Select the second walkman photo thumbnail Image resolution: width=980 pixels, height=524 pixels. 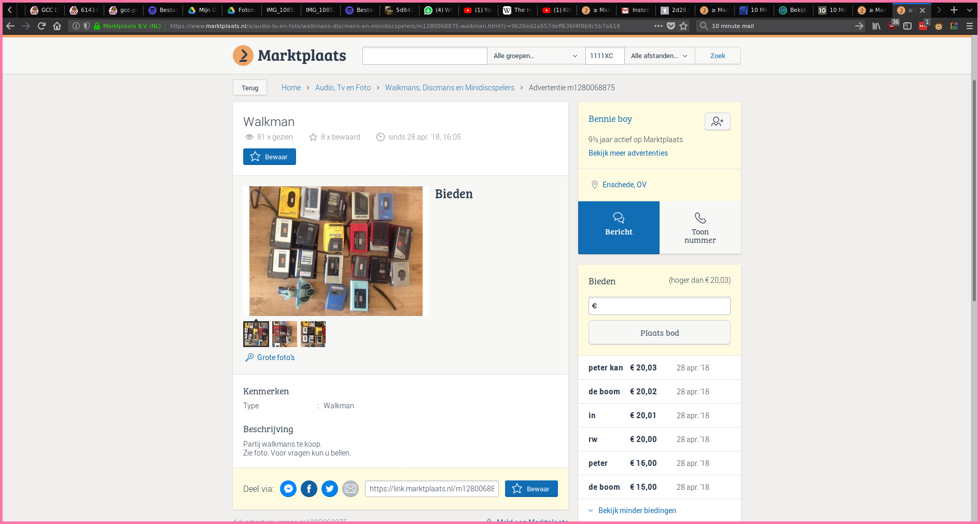click(x=285, y=334)
